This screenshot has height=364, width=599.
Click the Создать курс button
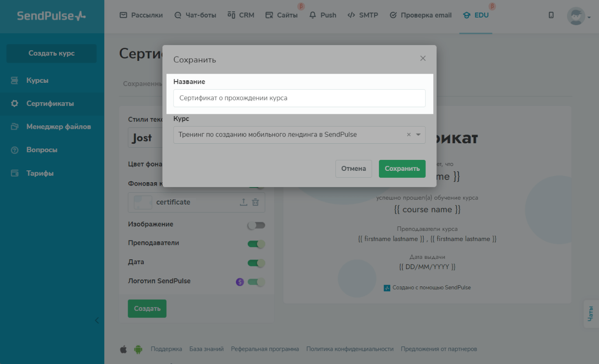tap(51, 53)
